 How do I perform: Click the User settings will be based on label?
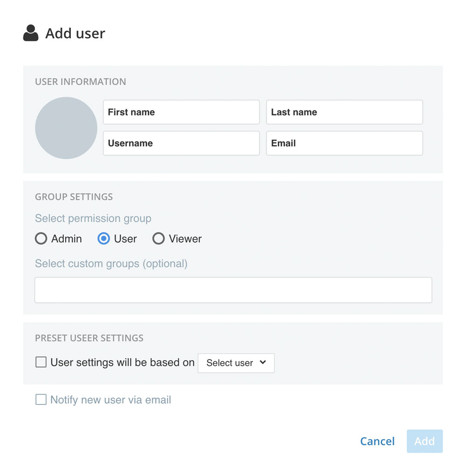coord(123,362)
